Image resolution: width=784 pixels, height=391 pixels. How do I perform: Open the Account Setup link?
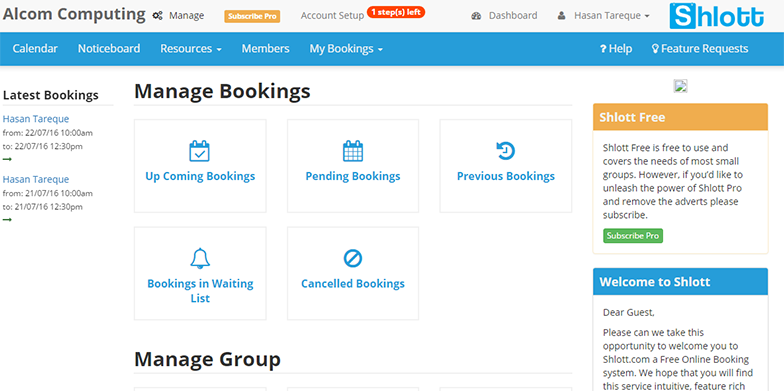(x=332, y=16)
